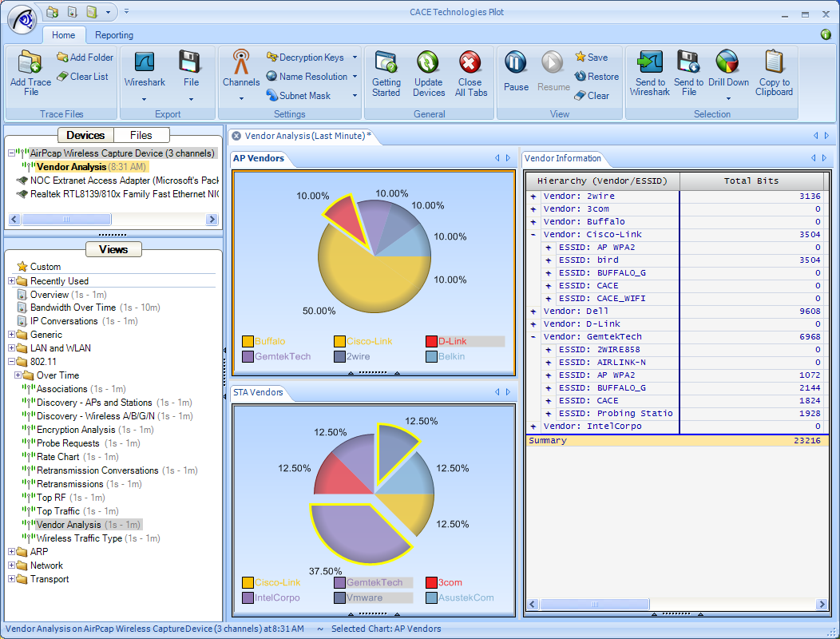The image size is (840, 639).
Task: Click the Drill Down chart icon
Action: [727, 62]
